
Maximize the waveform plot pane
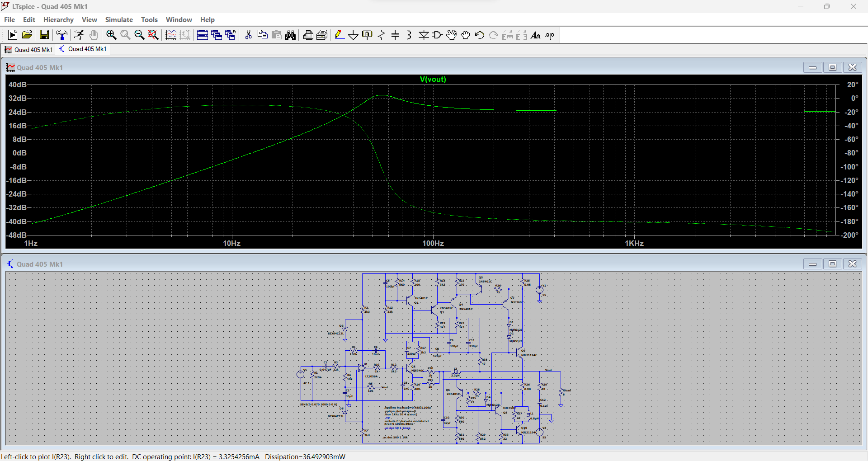[x=832, y=67]
